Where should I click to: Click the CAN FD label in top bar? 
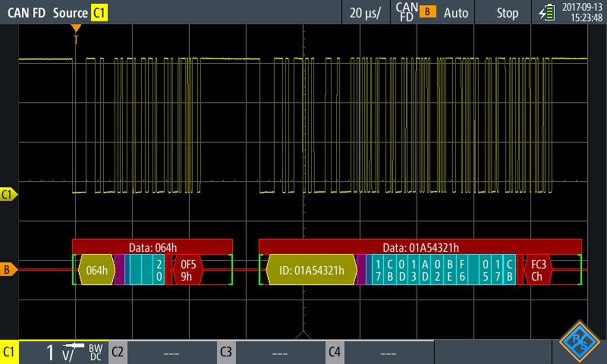coord(26,13)
